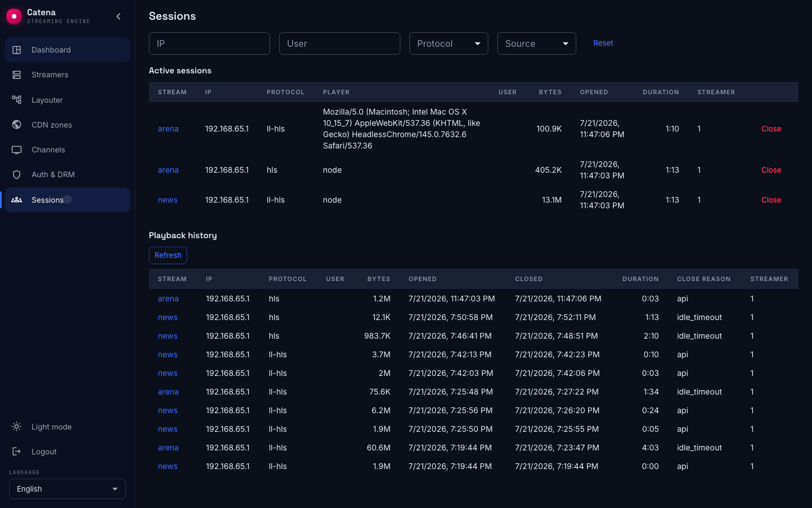812x508 pixels.
Task: Go to Streamers menu item
Action: [x=67, y=75]
